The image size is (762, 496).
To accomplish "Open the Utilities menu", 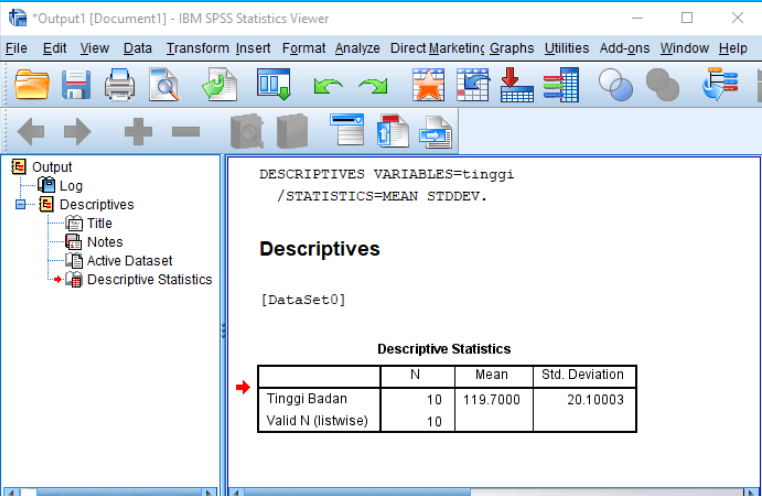I will (567, 48).
